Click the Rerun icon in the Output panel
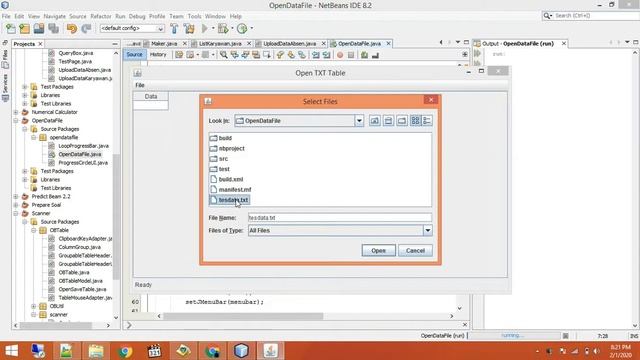This screenshot has height=360, width=640. 477,54
